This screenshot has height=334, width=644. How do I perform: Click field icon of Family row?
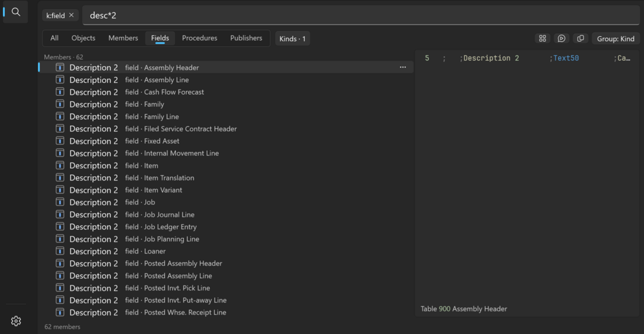(60, 104)
